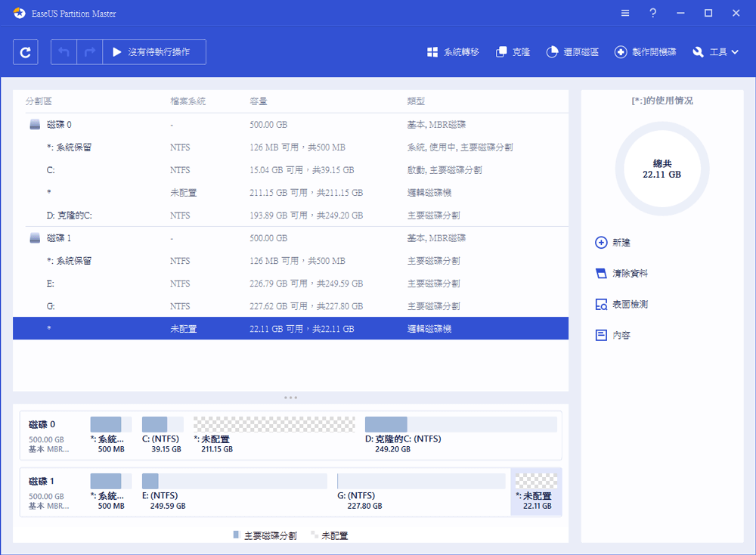Expand the 工具 tools dropdown
The height and width of the screenshot is (555, 756).
point(715,52)
